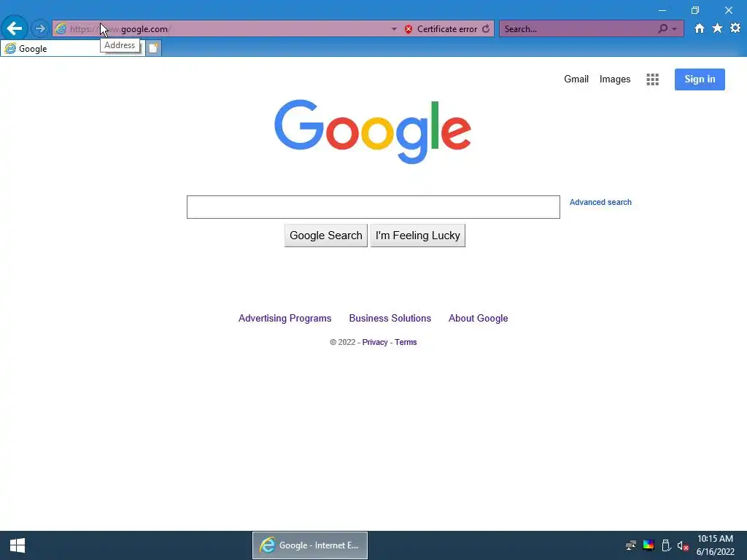747x560 pixels.
Task: Click the Google logo
Action: click(x=373, y=131)
